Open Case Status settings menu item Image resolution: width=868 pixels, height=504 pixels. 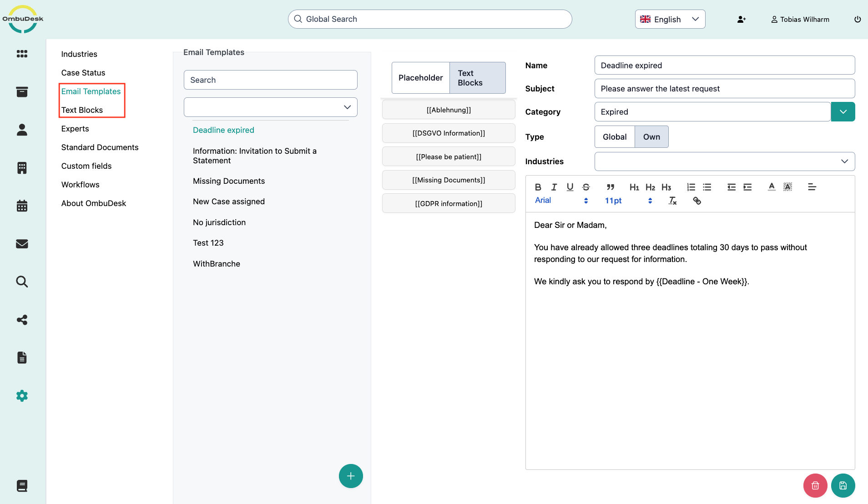tap(83, 73)
